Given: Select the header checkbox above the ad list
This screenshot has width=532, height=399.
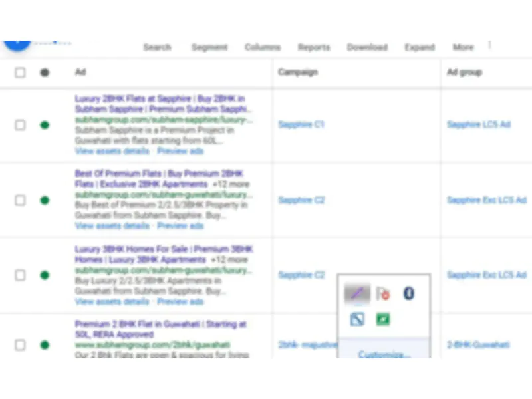Looking at the screenshot, I should click(20, 73).
